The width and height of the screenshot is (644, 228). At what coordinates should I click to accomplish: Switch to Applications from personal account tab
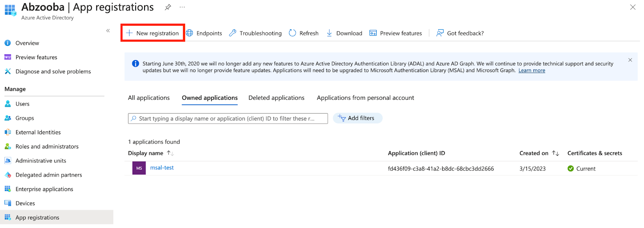tap(365, 98)
